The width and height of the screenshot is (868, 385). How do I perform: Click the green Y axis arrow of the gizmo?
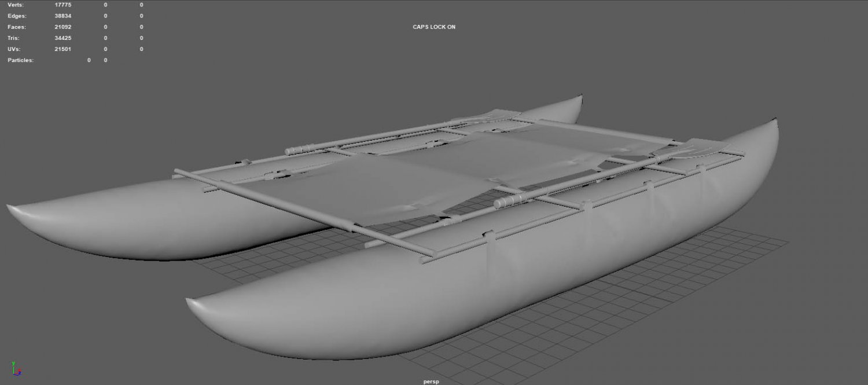pyautogui.click(x=13, y=364)
